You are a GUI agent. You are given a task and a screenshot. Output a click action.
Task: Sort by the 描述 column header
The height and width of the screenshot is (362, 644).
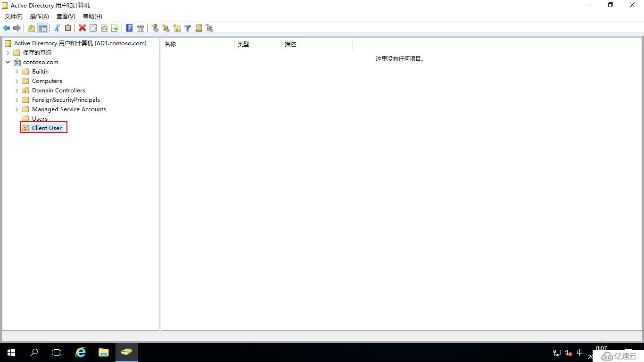317,44
